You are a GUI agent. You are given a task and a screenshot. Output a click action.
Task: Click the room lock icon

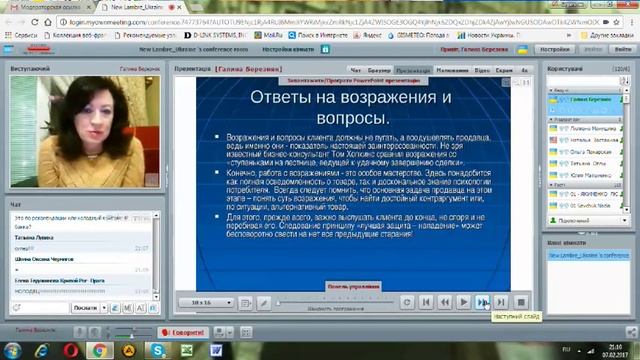point(325,49)
